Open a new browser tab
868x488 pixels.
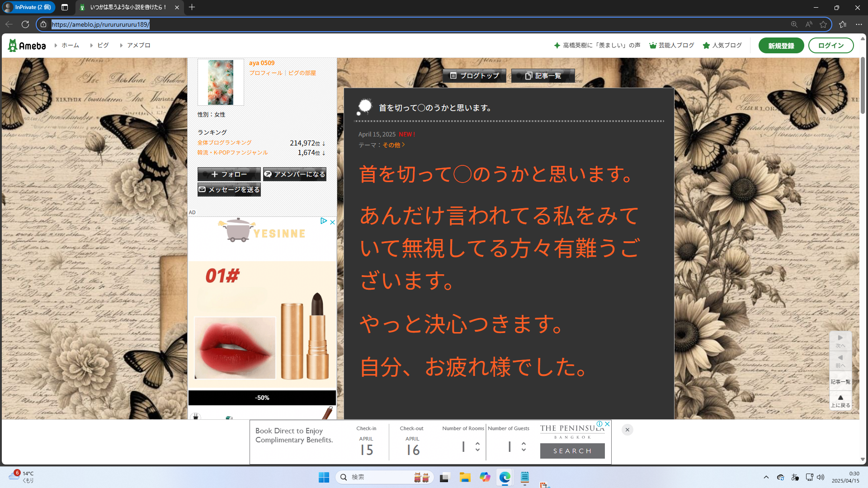click(192, 7)
